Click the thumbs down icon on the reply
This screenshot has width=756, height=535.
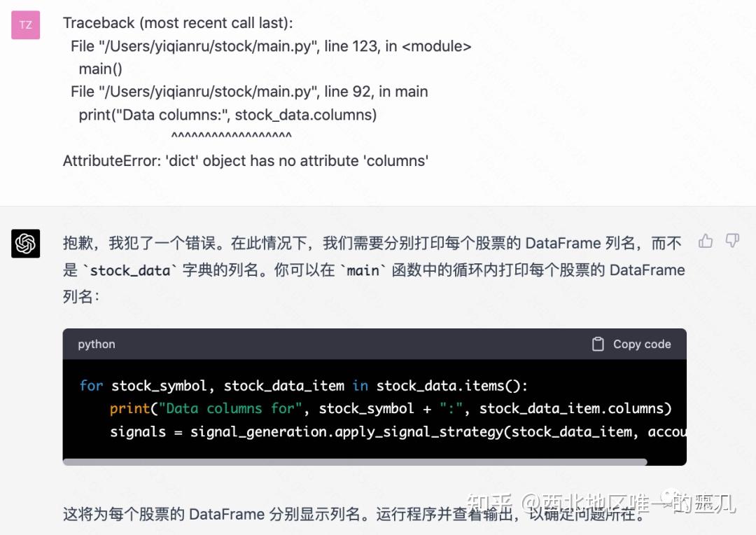tap(732, 241)
